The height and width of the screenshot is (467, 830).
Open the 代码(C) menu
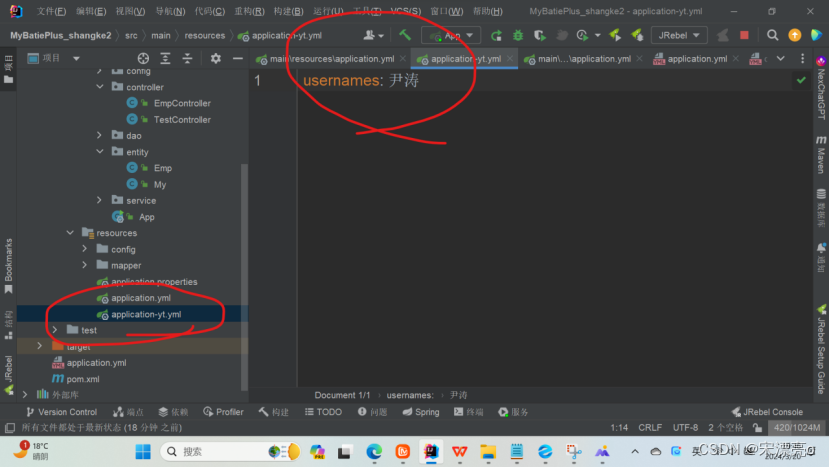coord(210,11)
